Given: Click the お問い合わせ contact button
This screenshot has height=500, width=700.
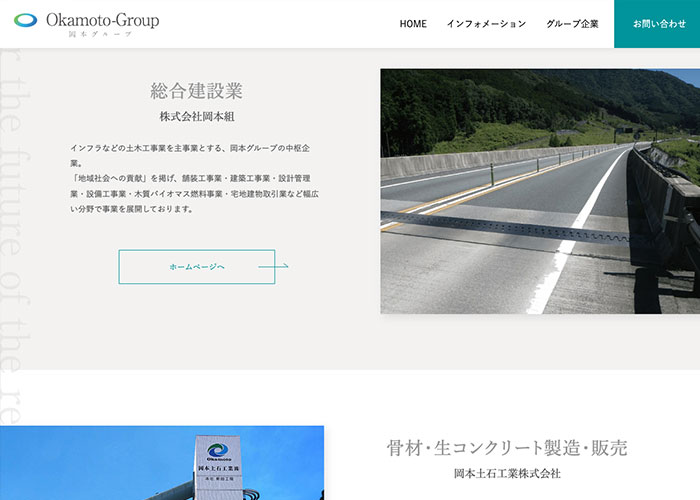Looking at the screenshot, I should [x=657, y=24].
